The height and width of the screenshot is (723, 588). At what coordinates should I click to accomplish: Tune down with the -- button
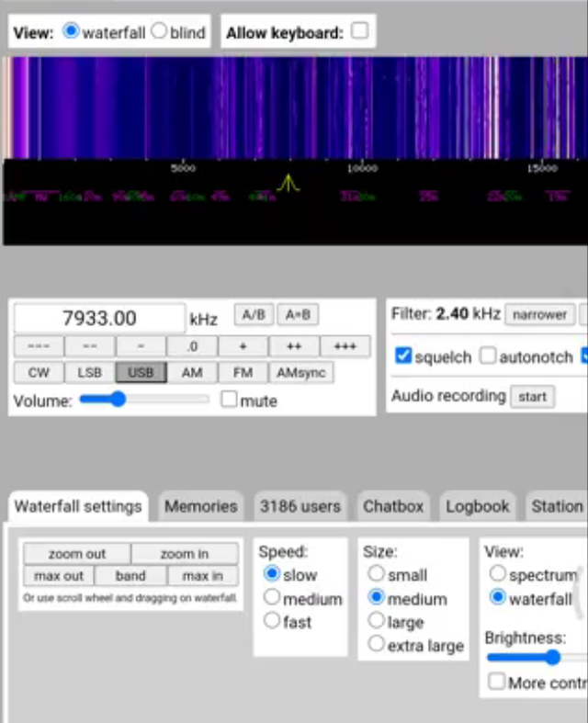point(90,346)
